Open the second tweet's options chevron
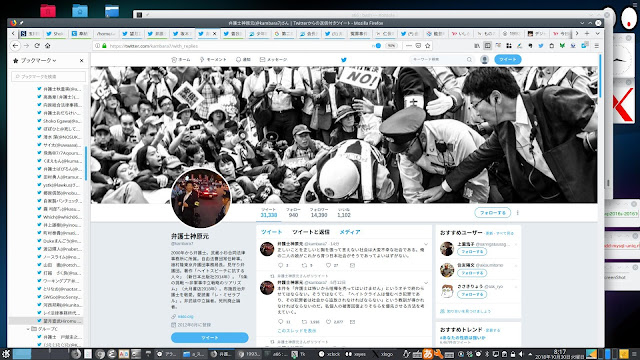Screen dimensions: 640x360 pyautogui.click(x=426, y=282)
